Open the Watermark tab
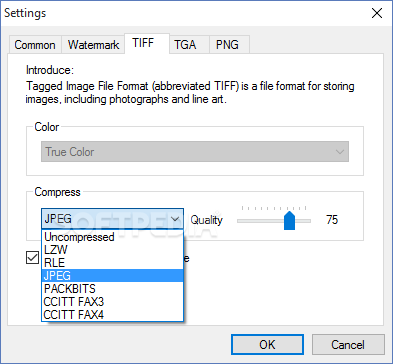Image resolution: width=393 pixels, height=364 pixels. [x=93, y=45]
